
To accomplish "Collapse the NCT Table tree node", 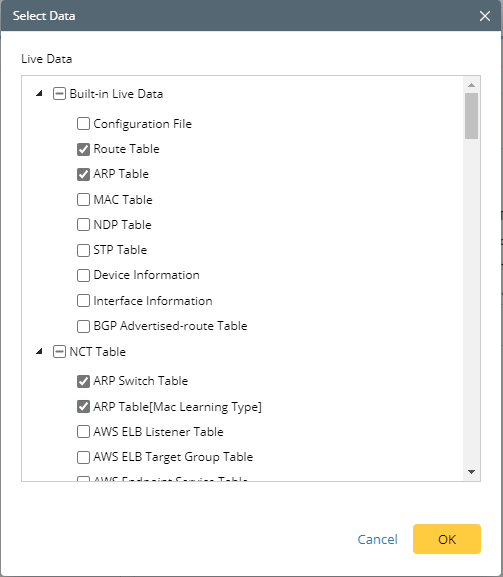I will coord(39,351).
